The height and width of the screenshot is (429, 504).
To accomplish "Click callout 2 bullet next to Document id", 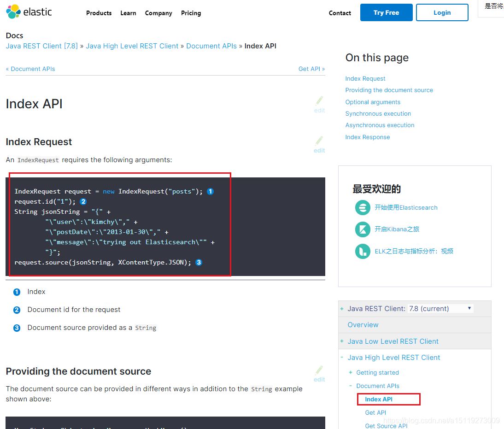I will coord(17,310).
